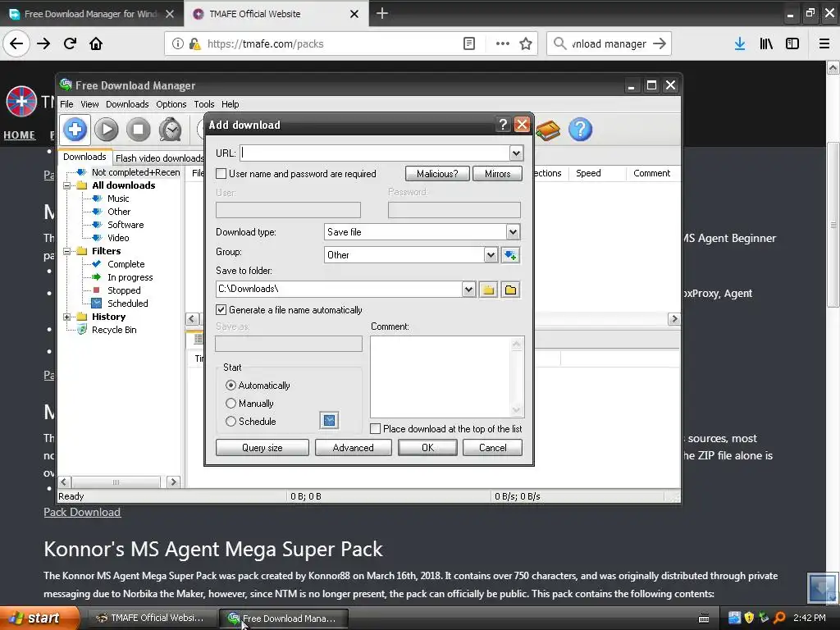
Task: Open the URL history dropdown arrow
Action: pyautogui.click(x=516, y=153)
